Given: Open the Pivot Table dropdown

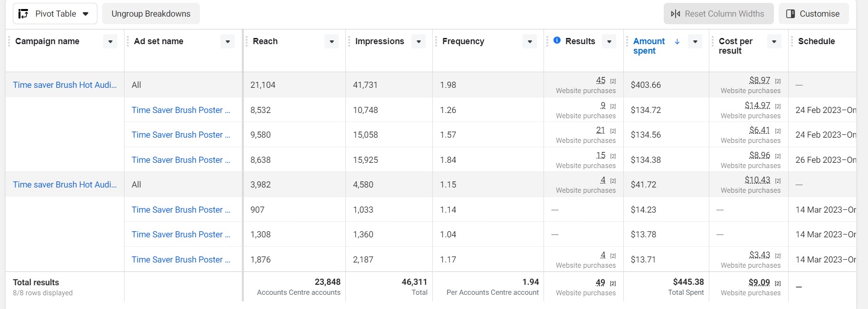Looking at the screenshot, I should [x=86, y=14].
